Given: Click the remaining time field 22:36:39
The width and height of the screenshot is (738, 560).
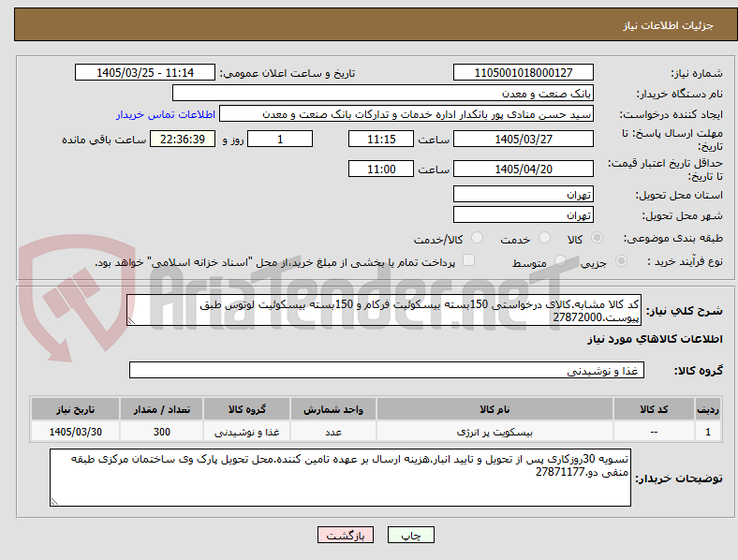Looking at the screenshot, I should (183, 140).
